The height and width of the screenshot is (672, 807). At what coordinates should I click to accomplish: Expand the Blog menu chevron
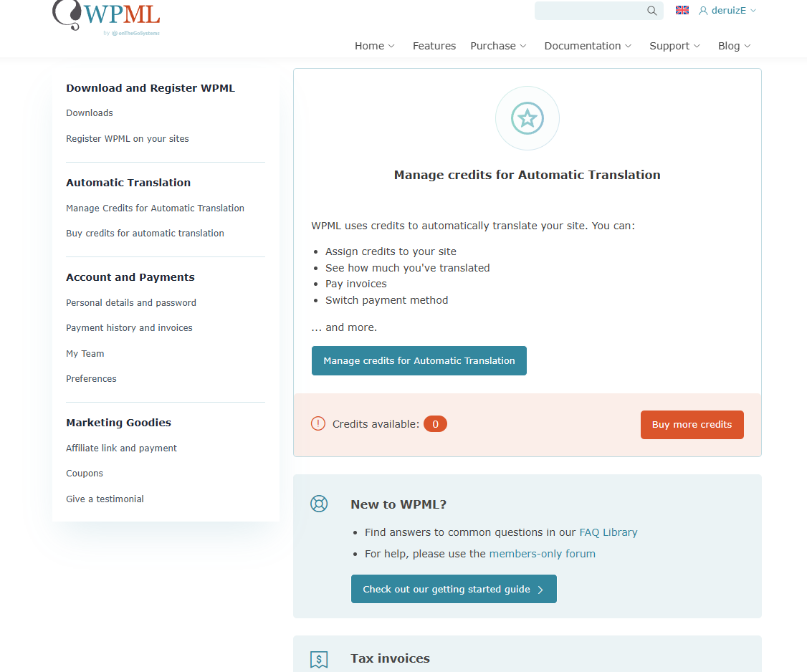pyautogui.click(x=748, y=46)
